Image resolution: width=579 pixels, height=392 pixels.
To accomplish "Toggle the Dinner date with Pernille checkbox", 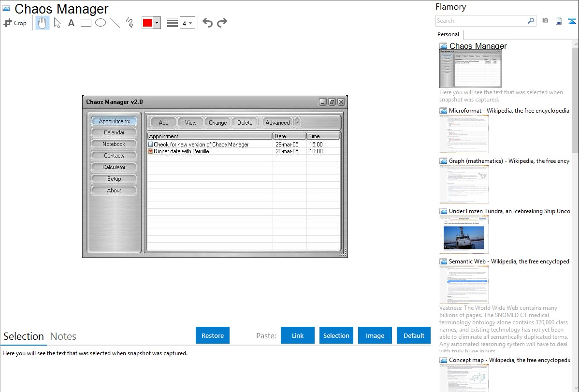I will pos(151,151).
